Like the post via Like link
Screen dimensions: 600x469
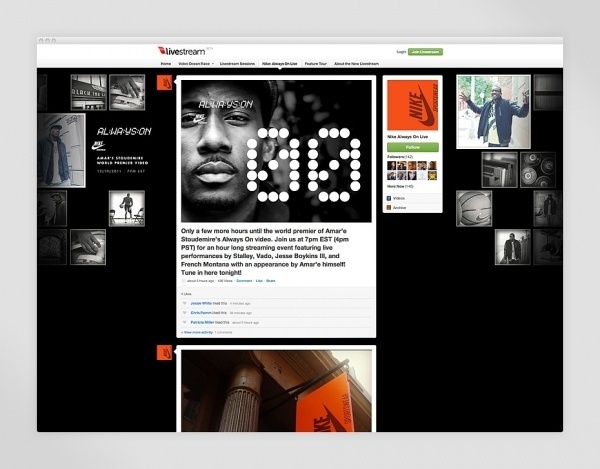(x=259, y=281)
